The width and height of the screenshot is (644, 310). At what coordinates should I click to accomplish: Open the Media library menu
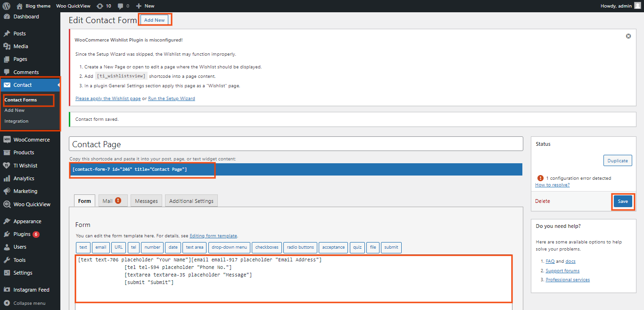pyautogui.click(x=21, y=46)
